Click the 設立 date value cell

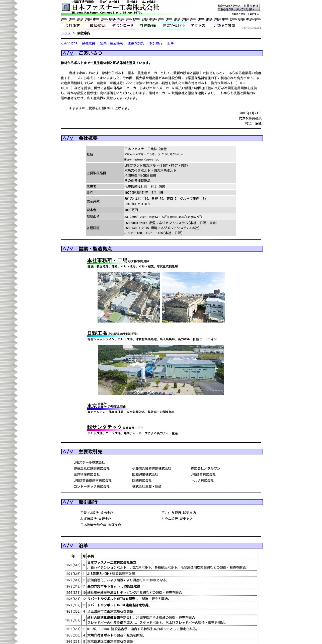tap(180, 193)
